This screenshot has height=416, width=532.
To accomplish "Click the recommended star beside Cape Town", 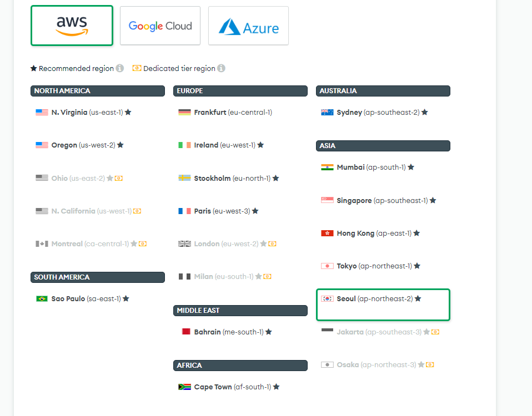I will [276, 387].
